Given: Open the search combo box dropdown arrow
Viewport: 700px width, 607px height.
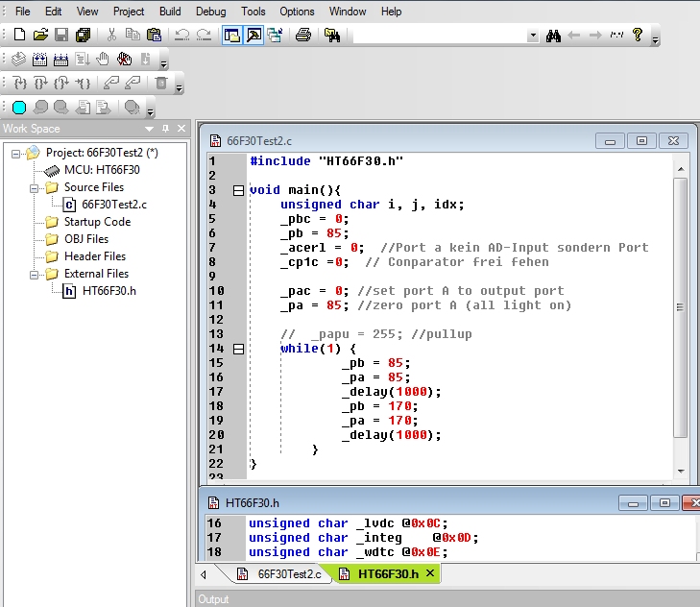Looking at the screenshot, I should 533,36.
